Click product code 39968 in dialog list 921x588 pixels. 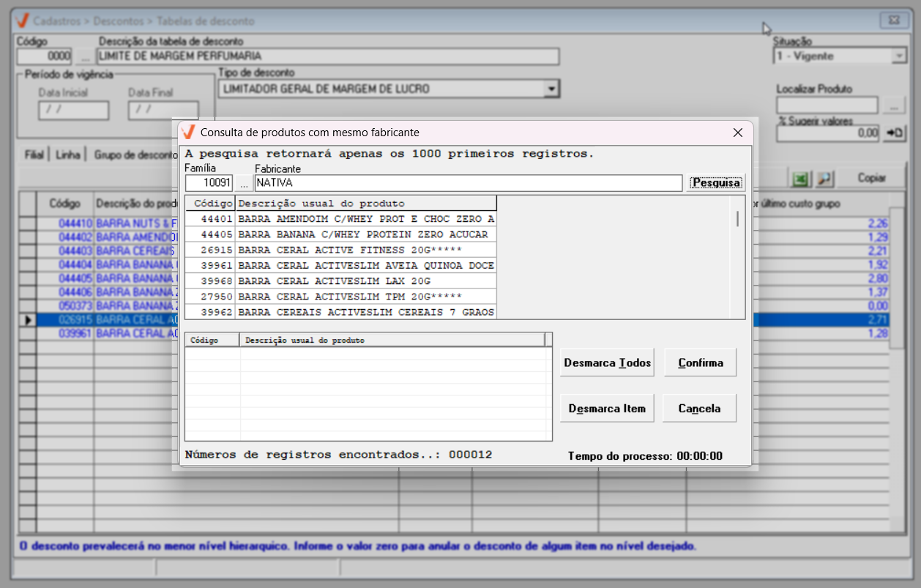click(218, 281)
